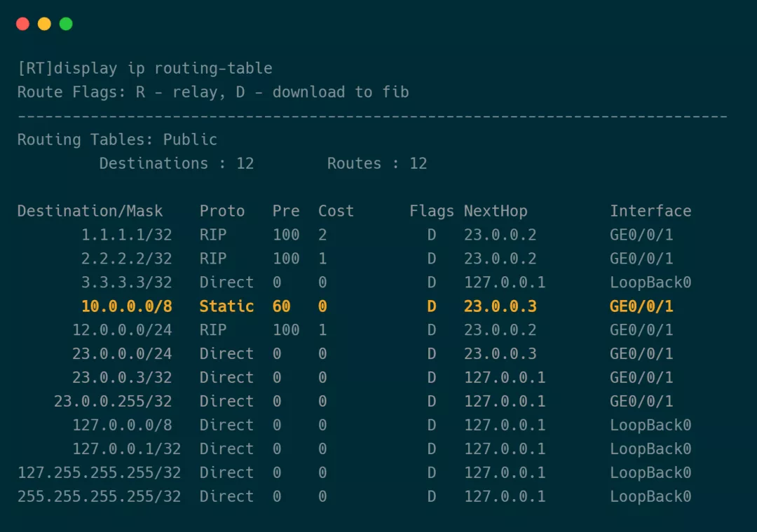This screenshot has width=757, height=532.
Task: Click the 'Pre' column header
Action: pos(286,211)
